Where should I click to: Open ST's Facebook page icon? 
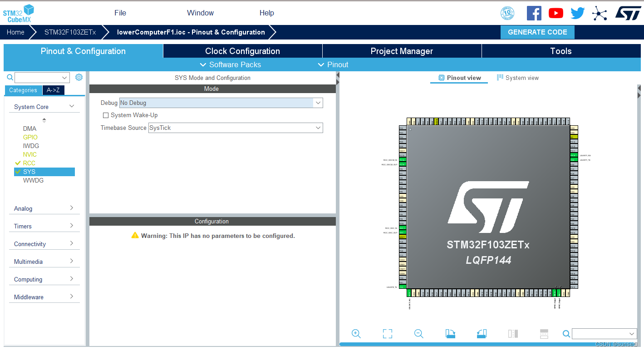534,13
